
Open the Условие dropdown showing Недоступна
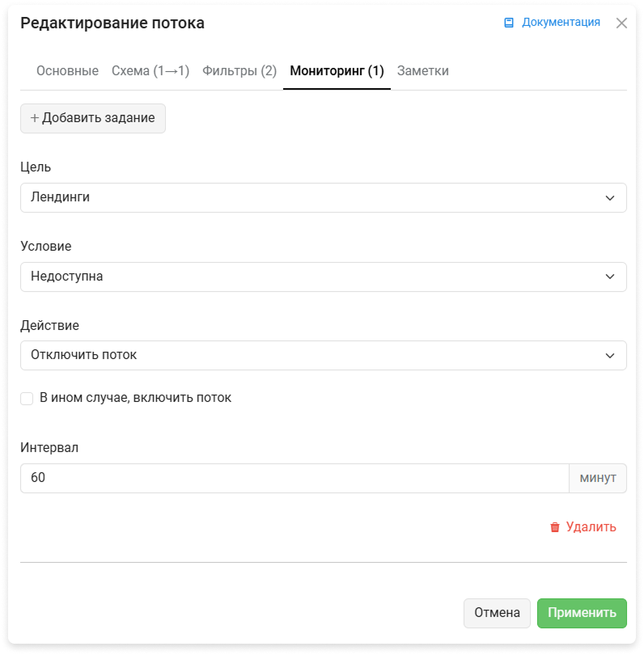point(324,277)
